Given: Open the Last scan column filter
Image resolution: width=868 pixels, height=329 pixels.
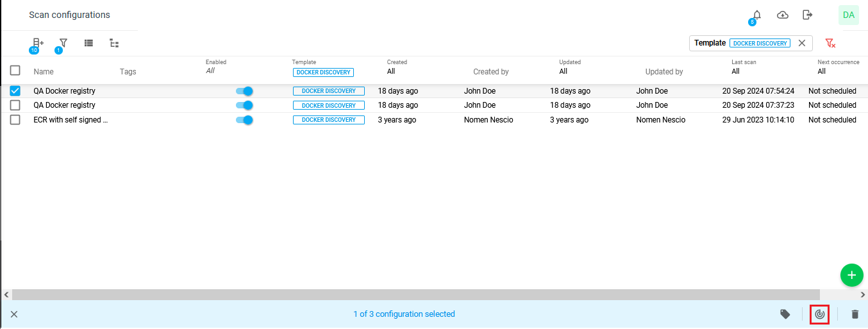Looking at the screenshot, I should coord(736,71).
